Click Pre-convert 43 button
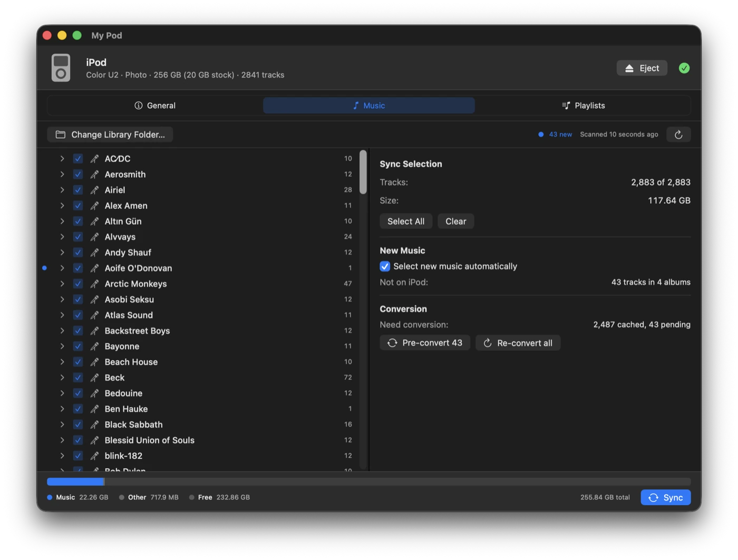Image resolution: width=738 pixels, height=560 pixels. tap(425, 343)
